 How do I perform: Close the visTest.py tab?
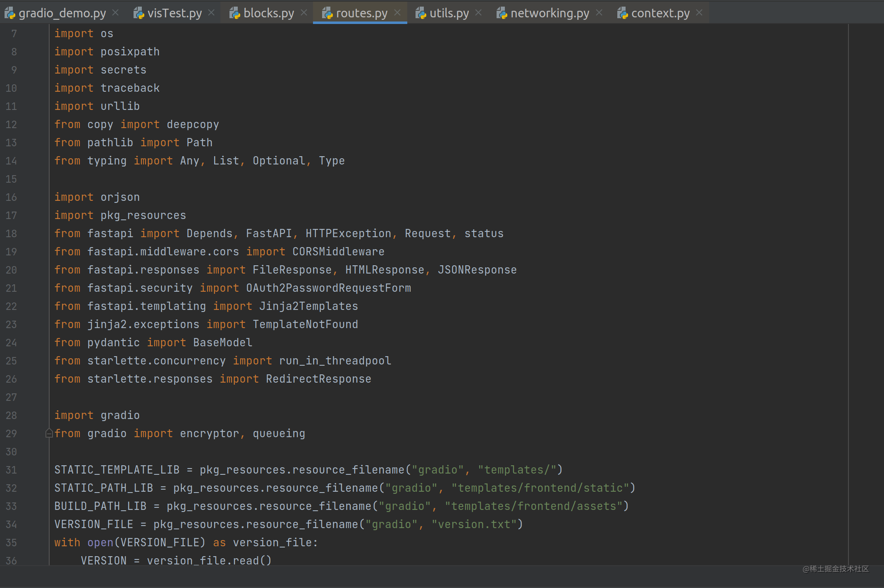point(211,13)
